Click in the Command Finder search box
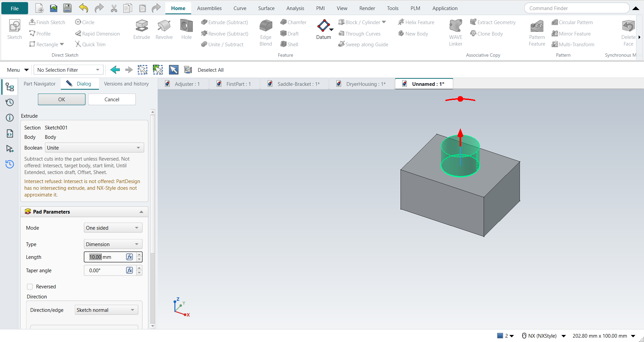This screenshot has height=342, width=644. [576, 8]
